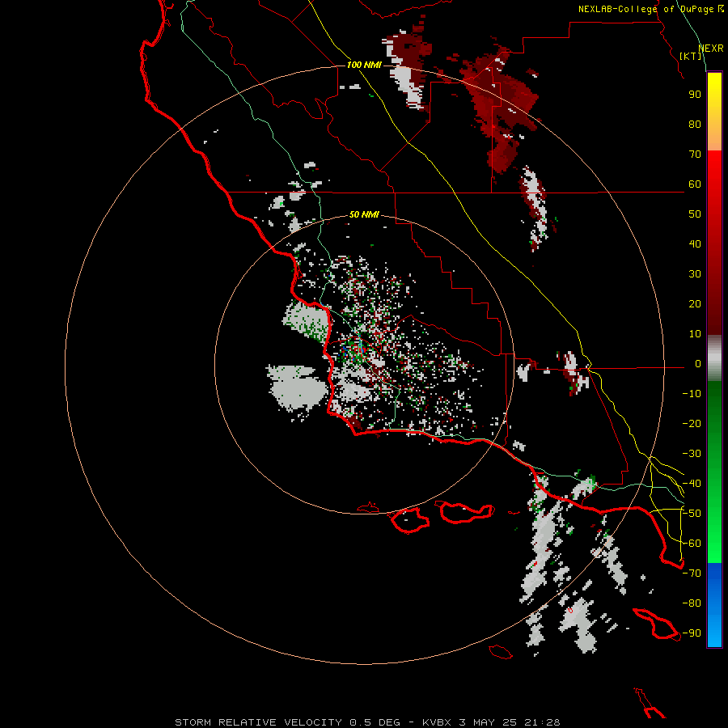
Task: Click the 30 value on velocity scale
Action: (695, 274)
